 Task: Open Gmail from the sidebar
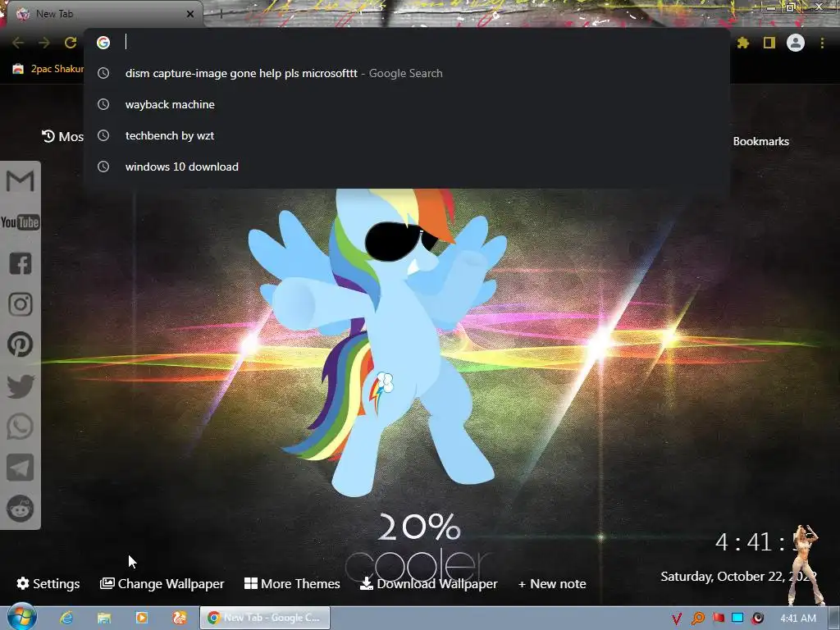point(21,181)
